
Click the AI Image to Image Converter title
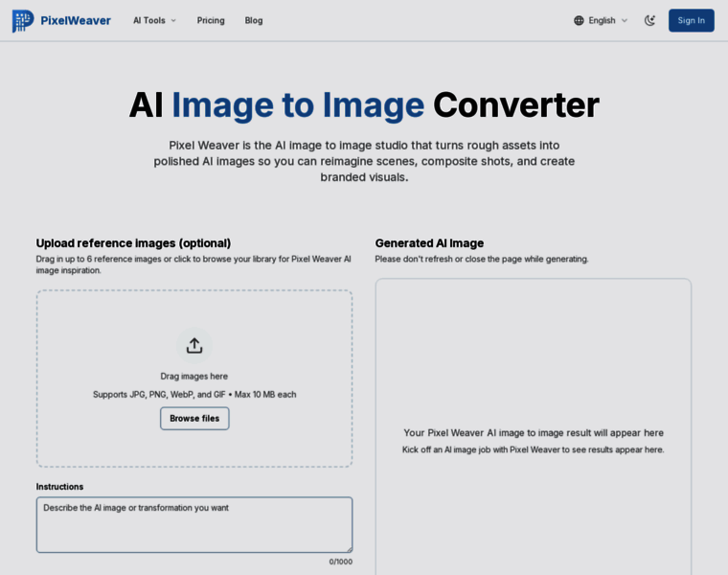[364, 105]
